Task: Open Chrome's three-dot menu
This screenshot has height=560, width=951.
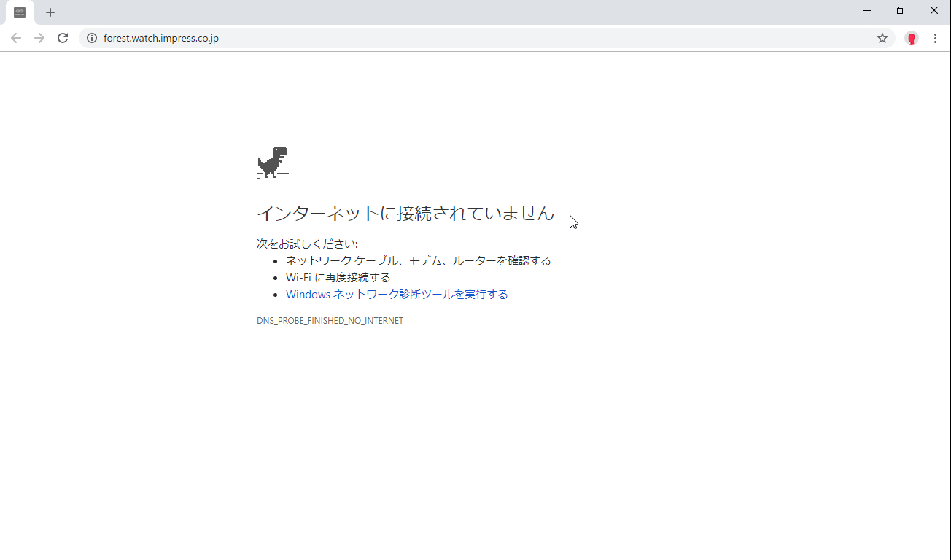Action: [x=936, y=38]
